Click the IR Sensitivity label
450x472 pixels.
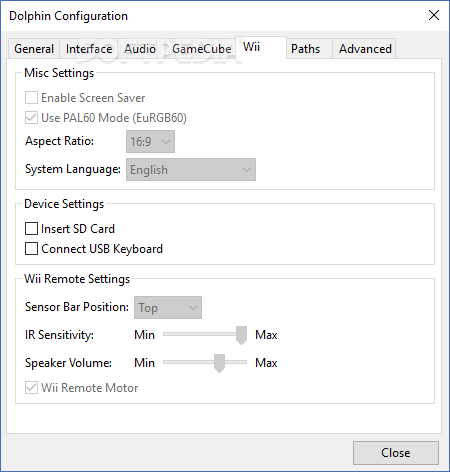[59, 335]
